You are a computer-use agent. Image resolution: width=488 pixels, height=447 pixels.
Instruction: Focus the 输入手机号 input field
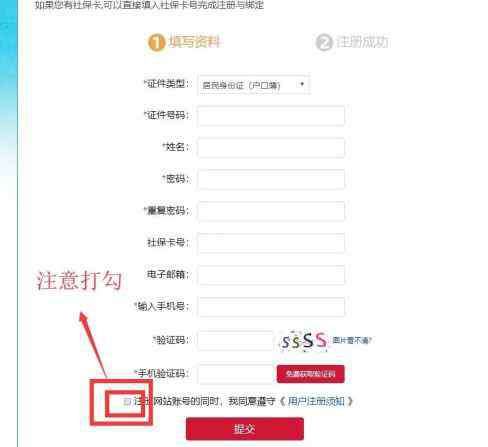(271, 307)
